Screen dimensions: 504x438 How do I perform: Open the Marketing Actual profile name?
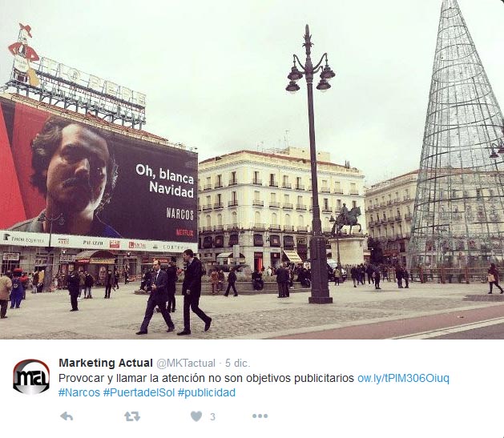pyautogui.click(x=106, y=363)
